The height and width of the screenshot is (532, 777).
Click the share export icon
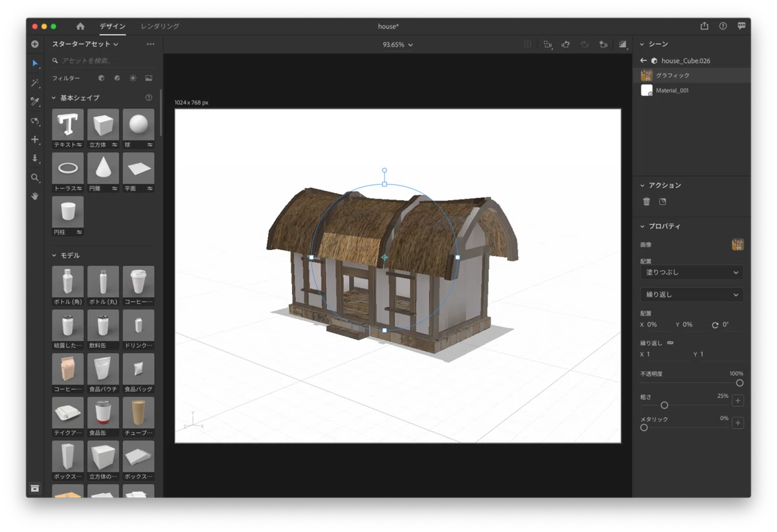(x=704, y=26)
